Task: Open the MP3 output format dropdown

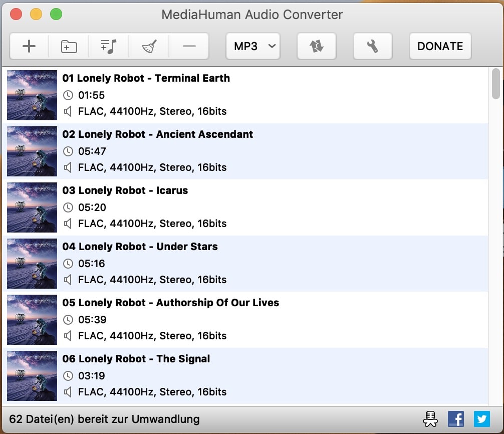Action: (x=253, y=46)
